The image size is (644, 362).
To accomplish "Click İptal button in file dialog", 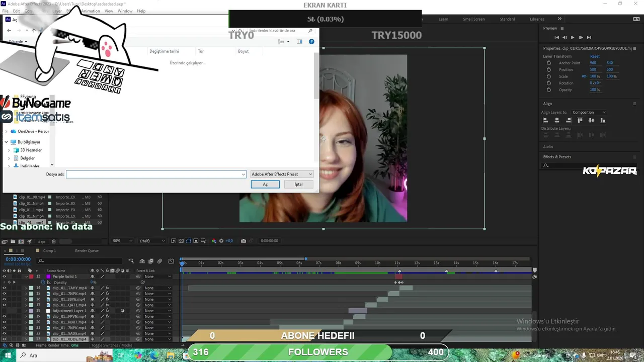I will (298, 185).
